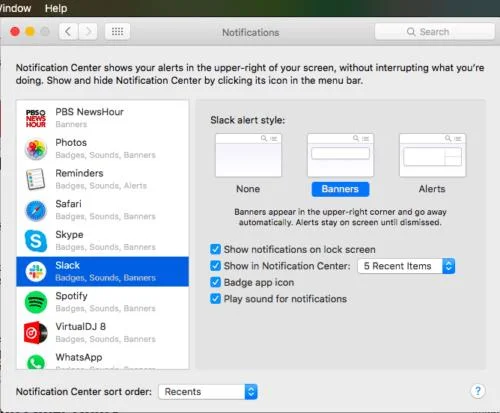This screenshot has height=413, width=500.
Task: Uncheck Badge app icon
Action: pos(215,282)
